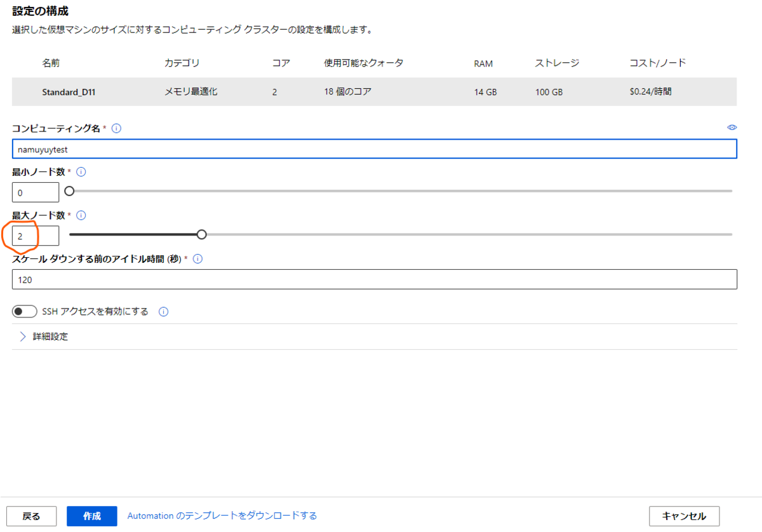Click the 名前 column header
This screenshot has height=532, width=762.
tap(46, 63)
